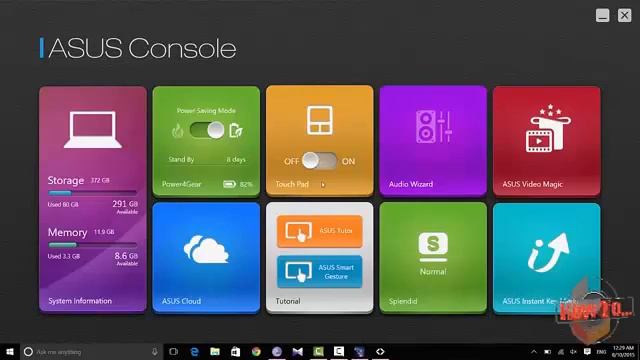Open Microsoft Edge from the taskbar
Viewport: 640px width, 360px height.
point(195,351)
